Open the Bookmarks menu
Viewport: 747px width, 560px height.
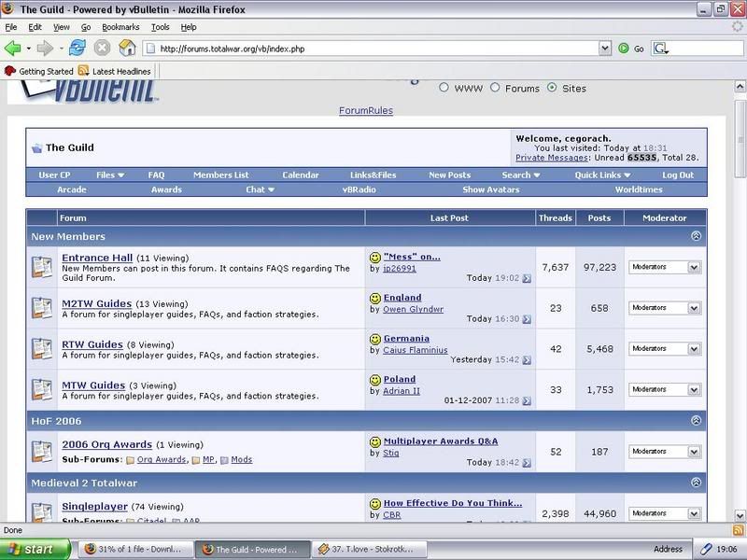pyautogui.click(x=120, y=27)
